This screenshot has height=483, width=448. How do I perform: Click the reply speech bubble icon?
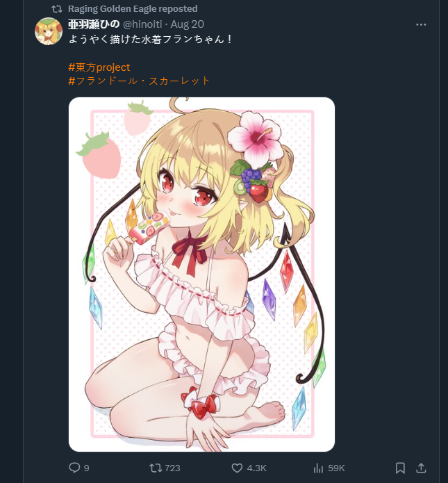tap(74, 468)
